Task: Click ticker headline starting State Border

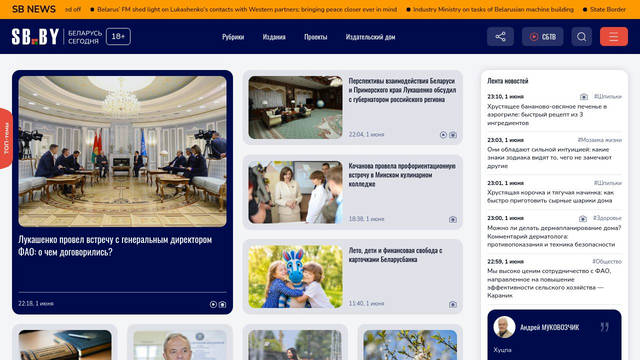Action: point(608,9)
